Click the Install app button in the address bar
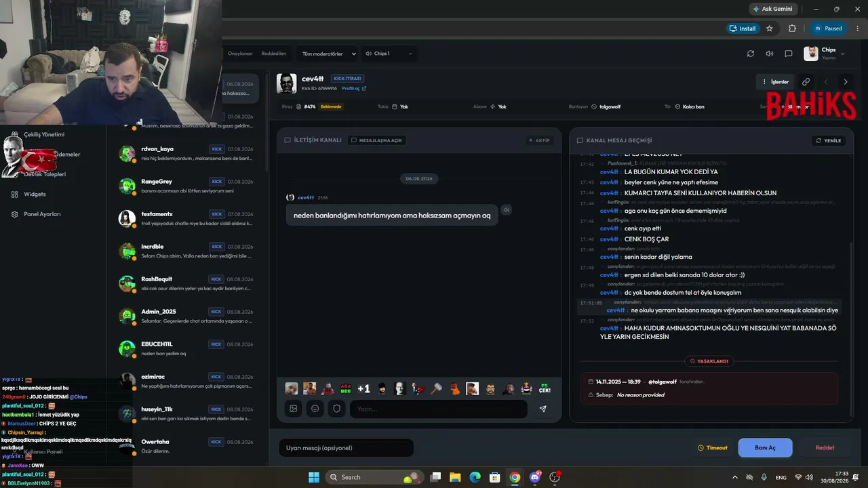The height and width of the screenshot is (488, 868). pos(742,28)
